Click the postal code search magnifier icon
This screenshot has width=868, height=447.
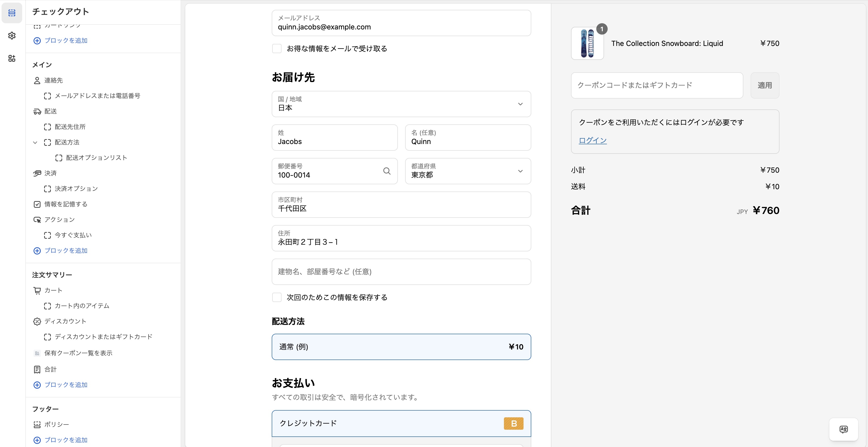click(387, 171)
